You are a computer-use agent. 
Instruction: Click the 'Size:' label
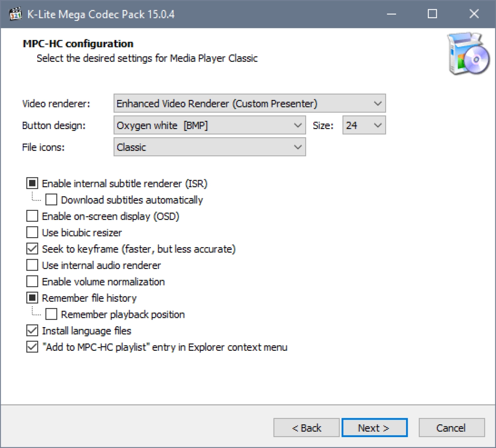(x=323, y=125)
